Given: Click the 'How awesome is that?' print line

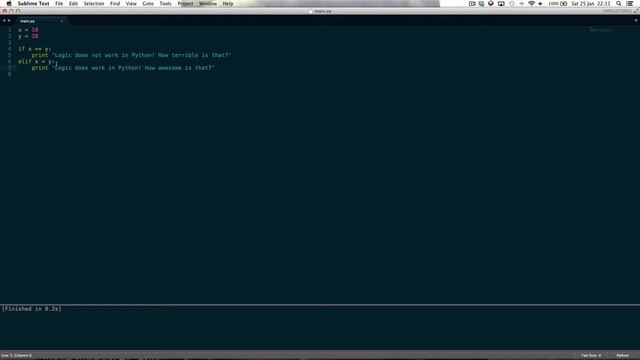Looking at the screenshot, I should pyautogui.click(x=123, y=68).
